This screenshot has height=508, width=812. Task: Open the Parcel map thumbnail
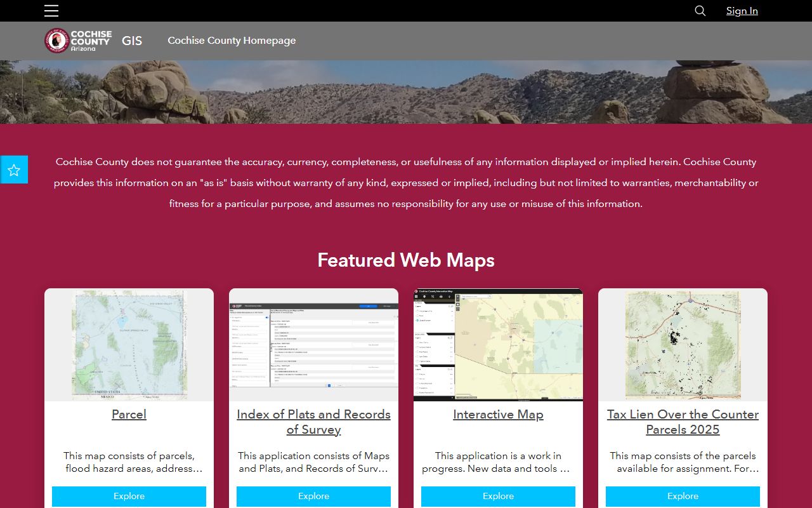tap(129, 345)
